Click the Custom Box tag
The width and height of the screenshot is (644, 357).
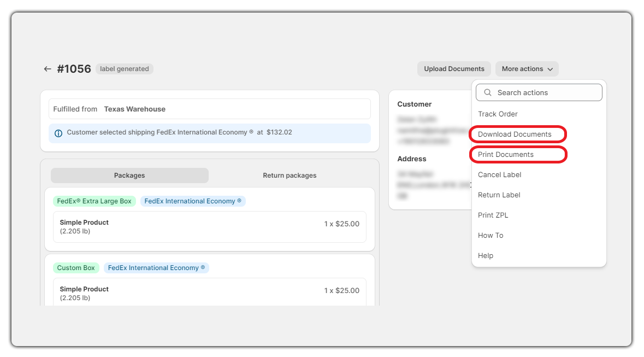click(x=75, y=268)
